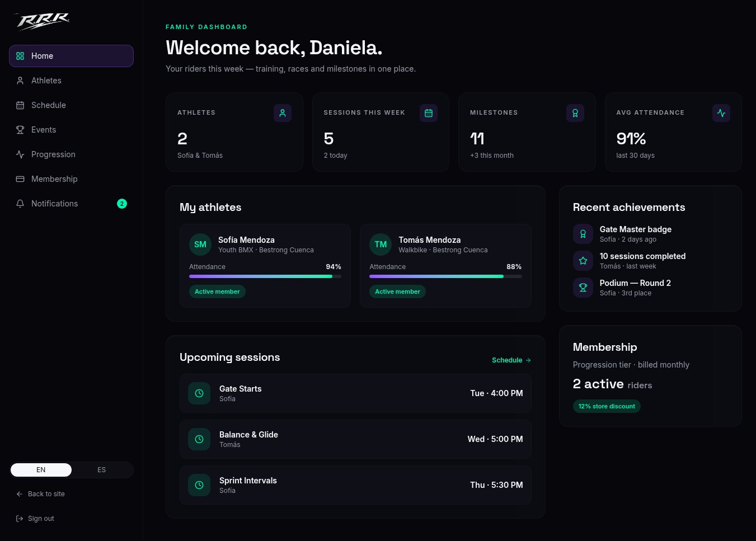Click the Membership card icon in sidebar

(x=20, y=179)
